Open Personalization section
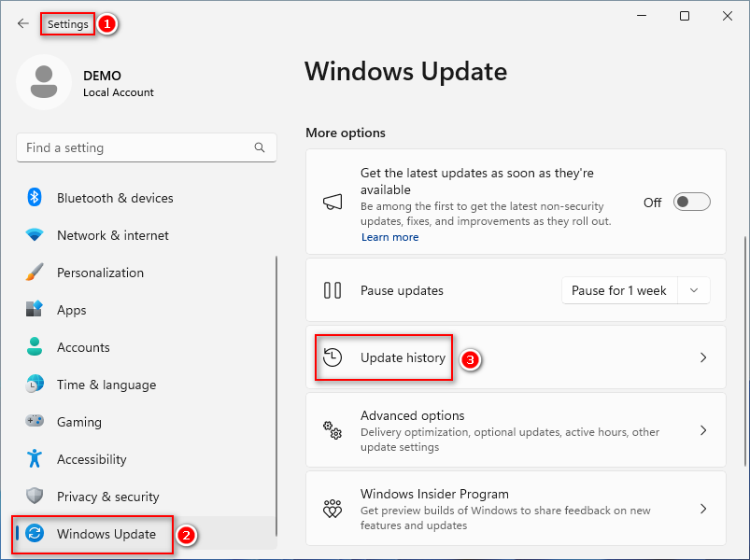 [x=146, y=273]
